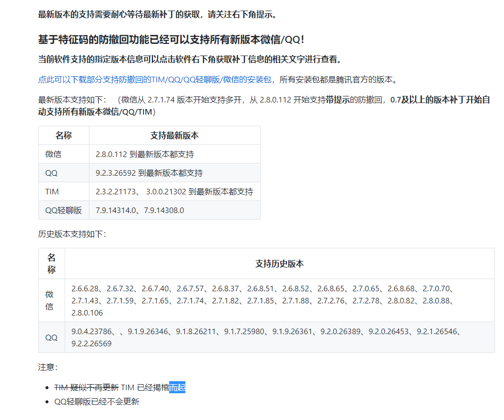
Task: Click version 2.6.6.28 in history table
Action: (85, 289)
